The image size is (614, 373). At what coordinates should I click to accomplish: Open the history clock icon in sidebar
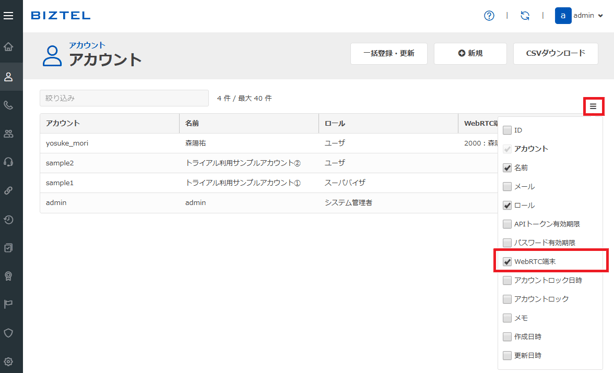pos(8,220)
